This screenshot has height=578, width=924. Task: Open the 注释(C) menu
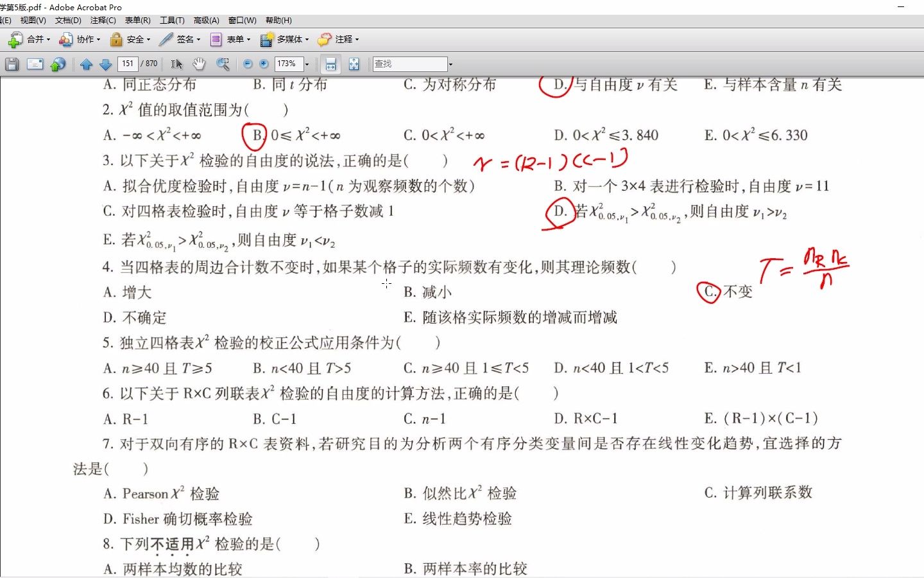(103, 21)
